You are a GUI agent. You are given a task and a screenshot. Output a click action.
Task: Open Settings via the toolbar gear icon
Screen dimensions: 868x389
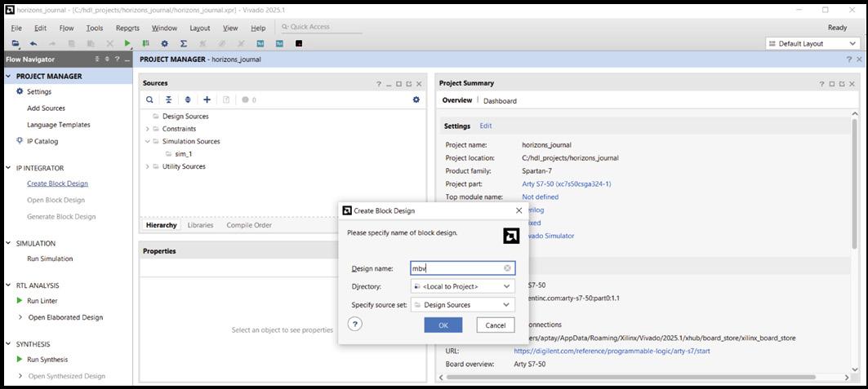click(164, 44)
